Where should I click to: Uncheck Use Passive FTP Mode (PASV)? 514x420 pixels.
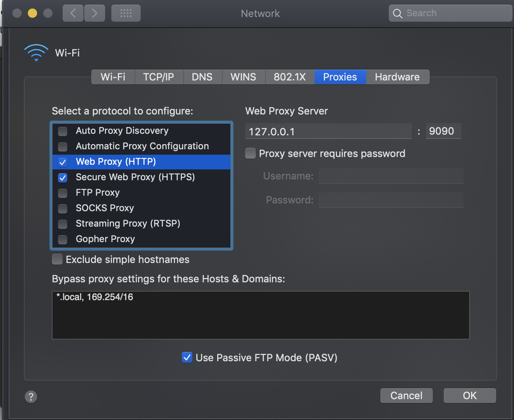[x=187, y=357]
